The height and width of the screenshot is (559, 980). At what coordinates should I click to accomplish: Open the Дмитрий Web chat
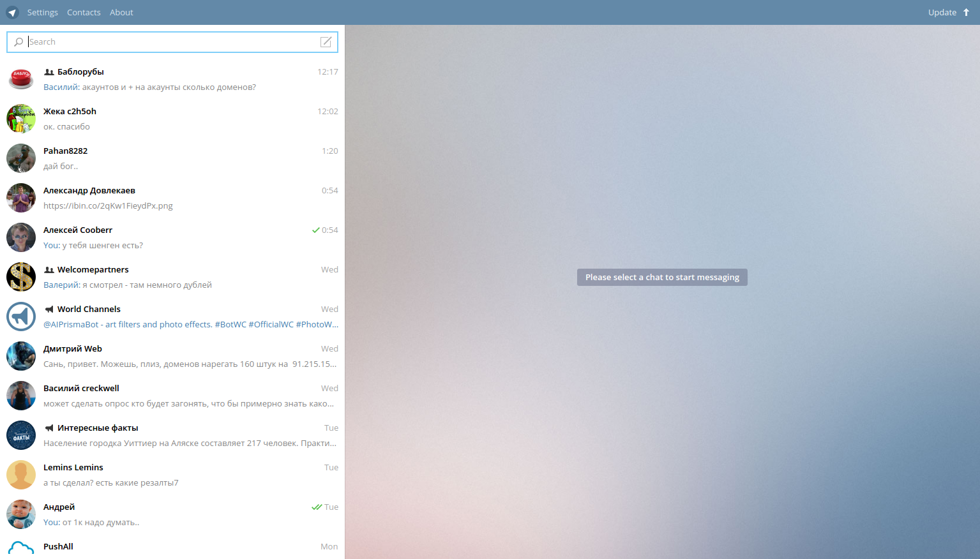[172, 357]
